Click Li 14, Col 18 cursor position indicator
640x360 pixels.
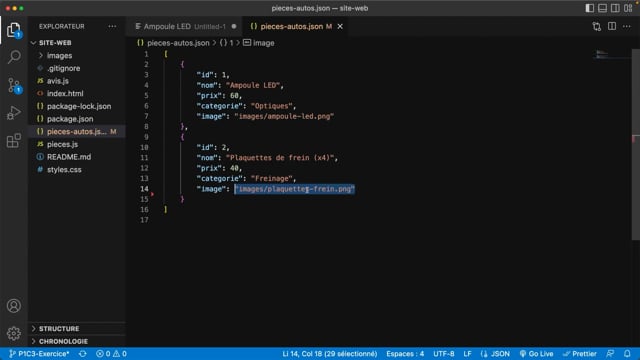click(x=329, y=353)
